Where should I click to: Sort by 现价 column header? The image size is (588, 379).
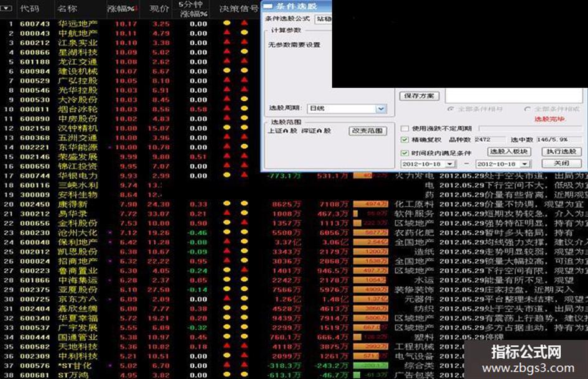159,8
